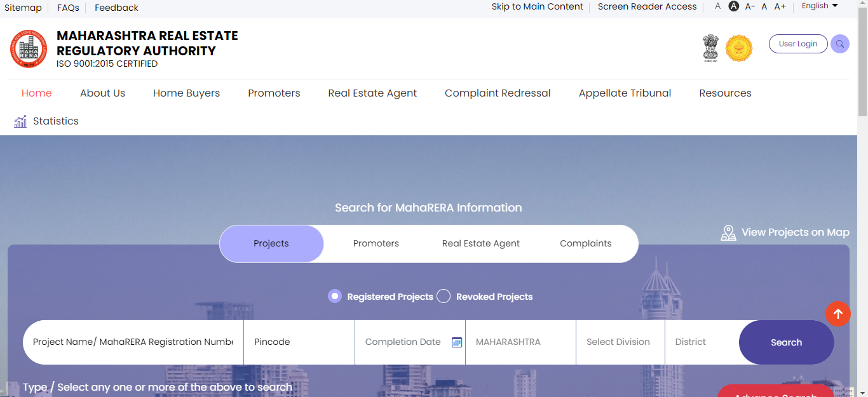Open the Home Buyers menu
868x397 pixels.
[x=186, y=93]
